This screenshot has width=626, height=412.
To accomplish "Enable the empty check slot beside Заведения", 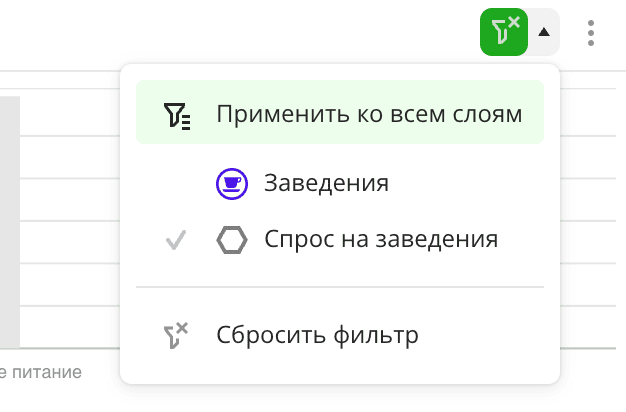I will 176,183.
